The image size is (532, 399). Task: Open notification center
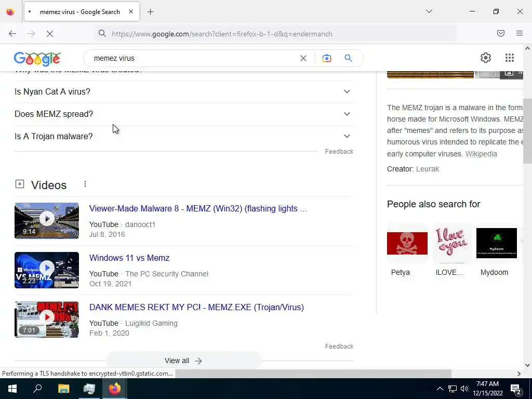516,389
